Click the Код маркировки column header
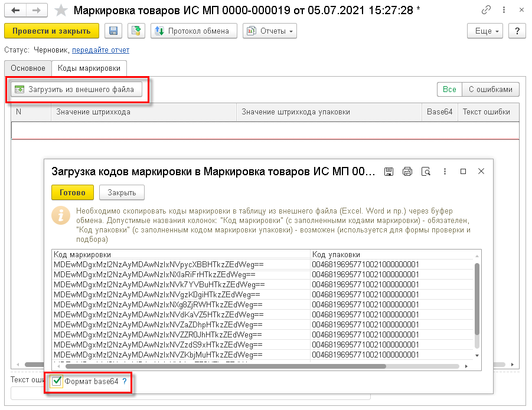The image size is (532, 410). [x=181, y=254]
